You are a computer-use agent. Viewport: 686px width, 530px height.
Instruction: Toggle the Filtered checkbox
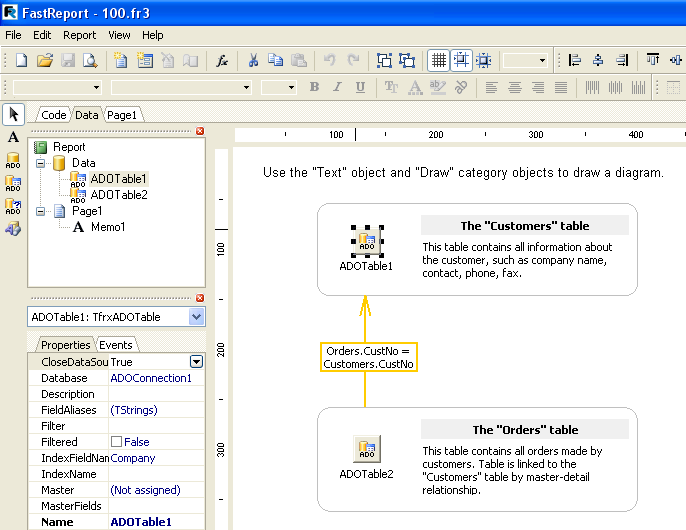click(117, 442)
